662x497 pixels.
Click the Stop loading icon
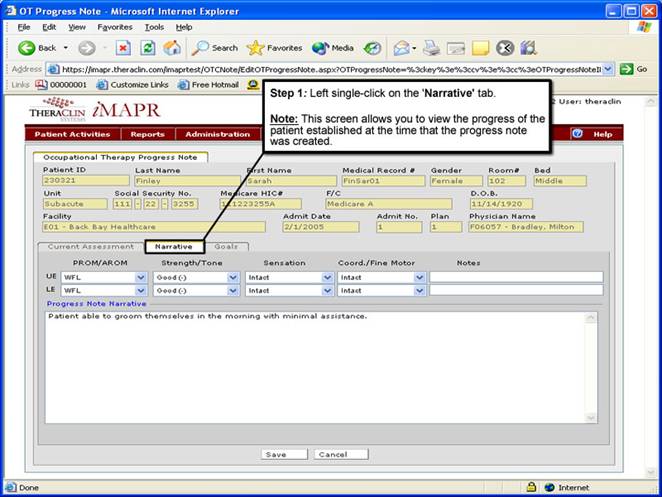[x=123, y=47]
